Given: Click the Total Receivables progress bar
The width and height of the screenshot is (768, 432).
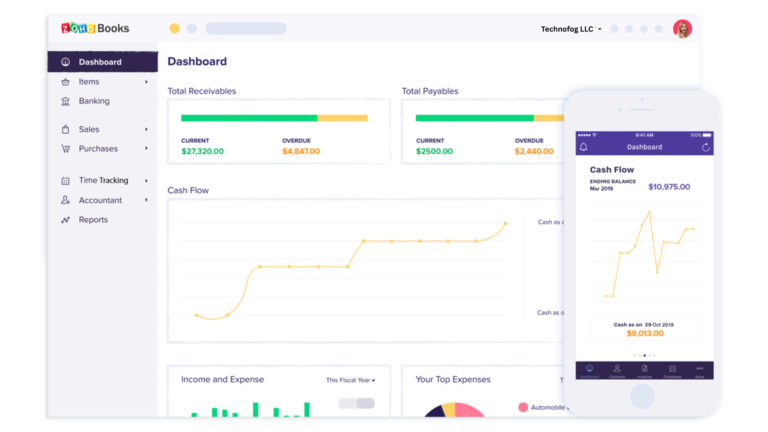Looking at the screenshot, I should (274, 118).
